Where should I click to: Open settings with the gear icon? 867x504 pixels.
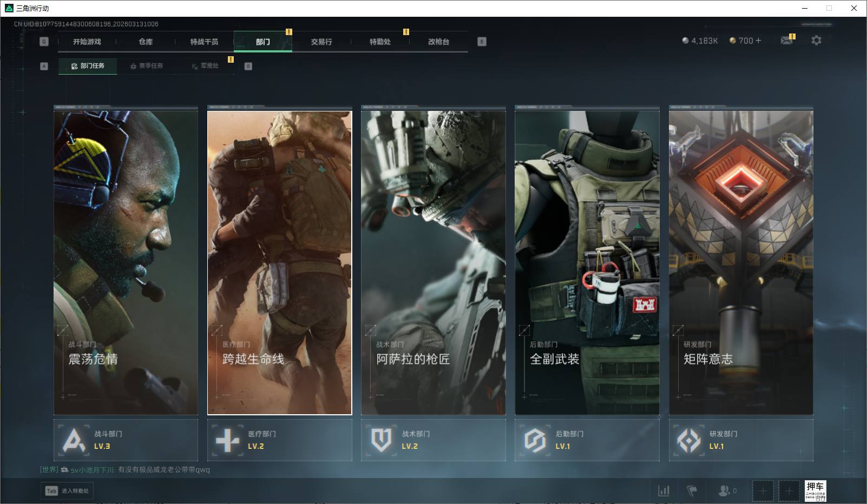pos(816,41)
